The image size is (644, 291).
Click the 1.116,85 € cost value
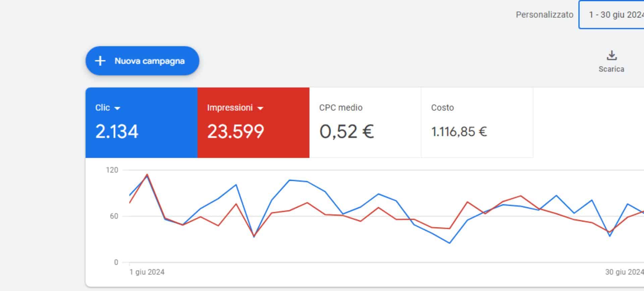459,132
